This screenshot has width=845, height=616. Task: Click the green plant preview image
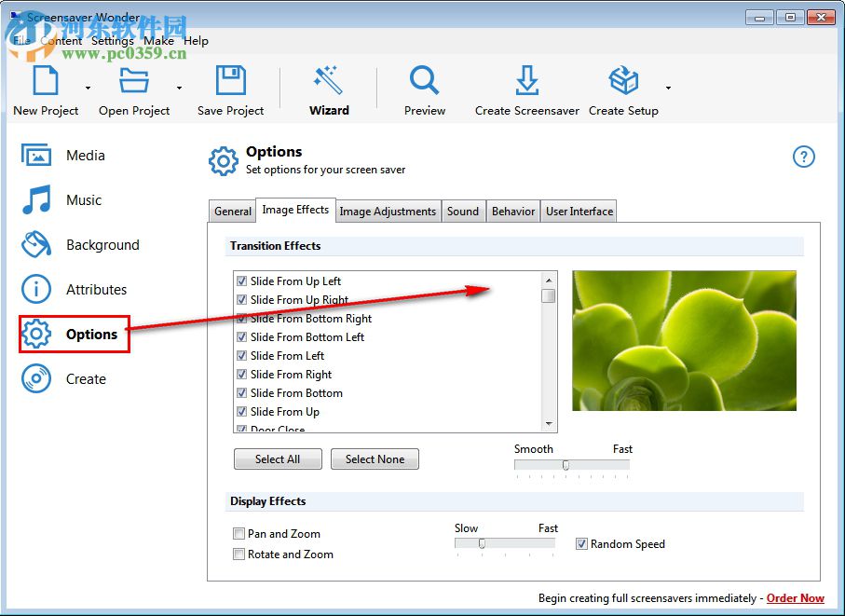point(685,340)
